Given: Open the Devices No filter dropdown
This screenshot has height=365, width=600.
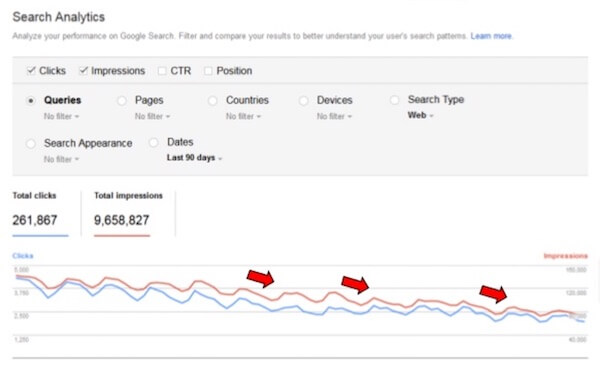Looking at the screenshot, I should coord(334,116).
